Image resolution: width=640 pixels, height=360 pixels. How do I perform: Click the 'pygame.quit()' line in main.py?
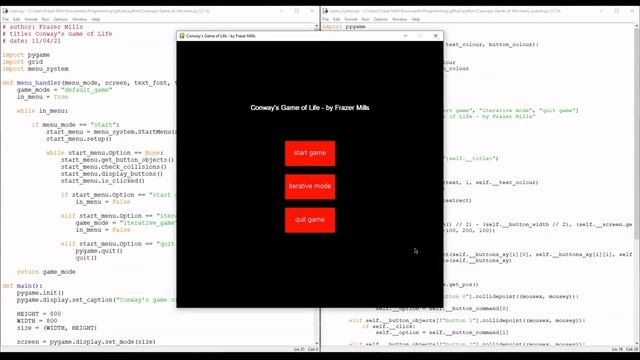pos(99,251)
